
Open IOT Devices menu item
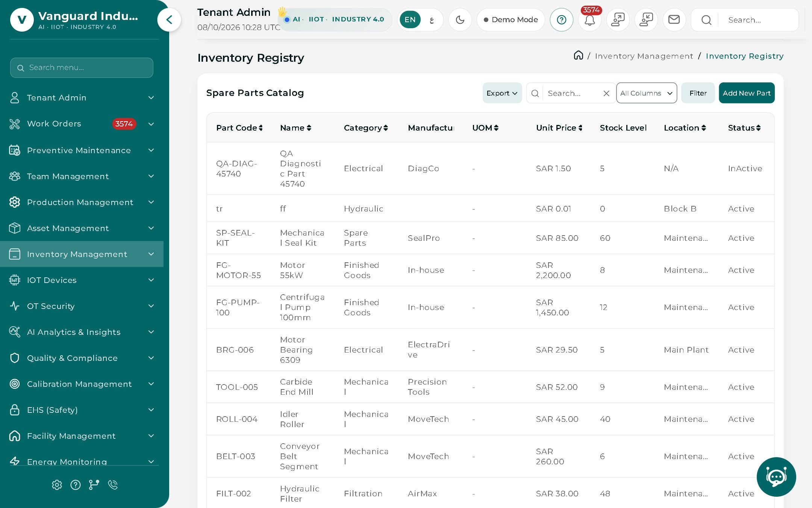click(82, 280)
